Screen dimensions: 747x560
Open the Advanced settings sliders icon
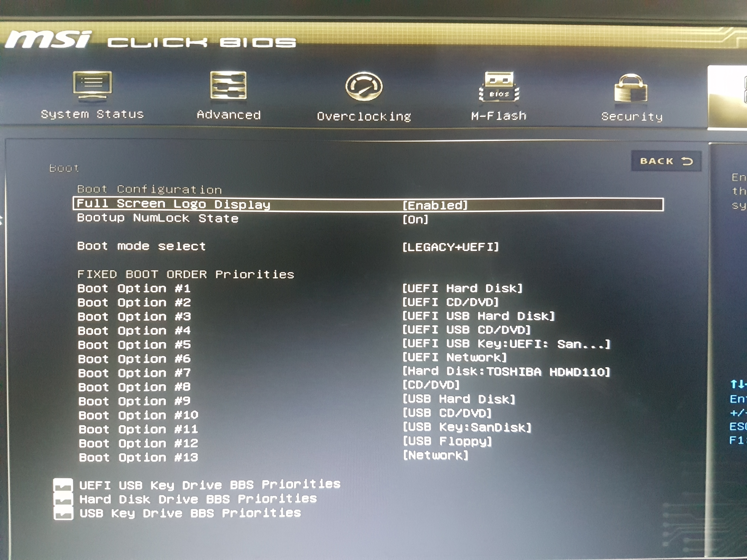pos(228,85)
